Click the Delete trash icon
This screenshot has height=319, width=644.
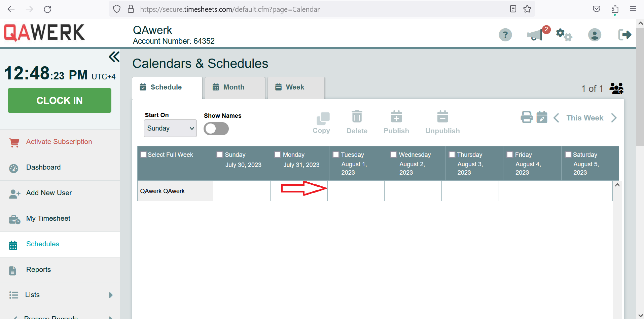357,117
